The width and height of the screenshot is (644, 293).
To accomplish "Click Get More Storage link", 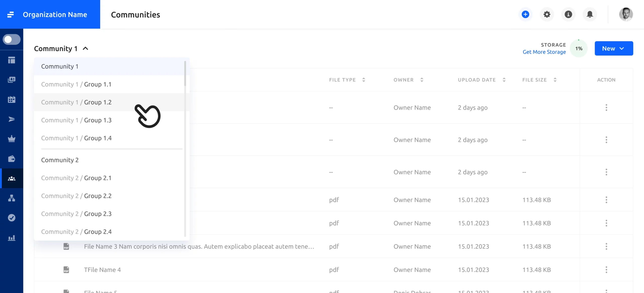I will [544, 52].
